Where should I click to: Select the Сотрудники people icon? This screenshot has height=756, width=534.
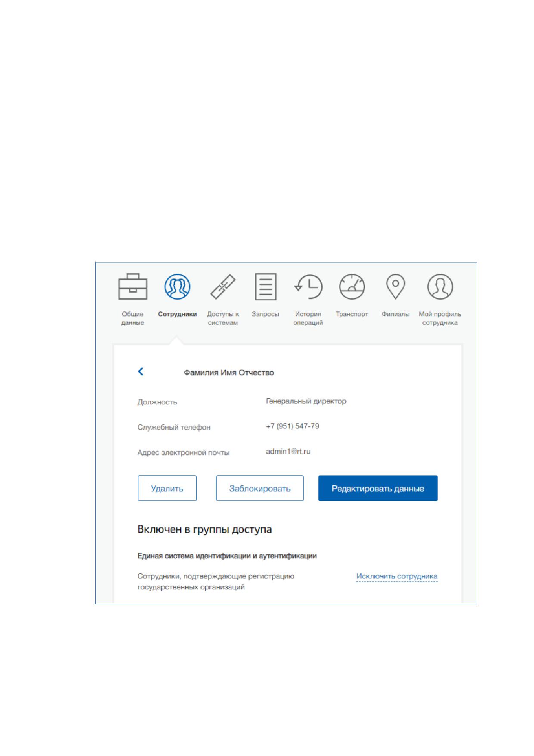coord(177,287)
